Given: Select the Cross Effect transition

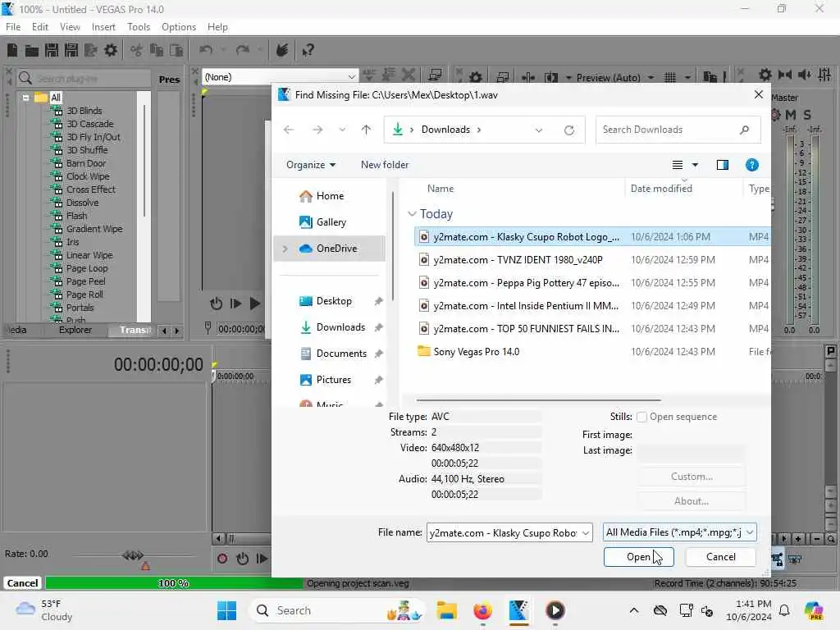Looking at the screenshot, I should tap(90, 189).
